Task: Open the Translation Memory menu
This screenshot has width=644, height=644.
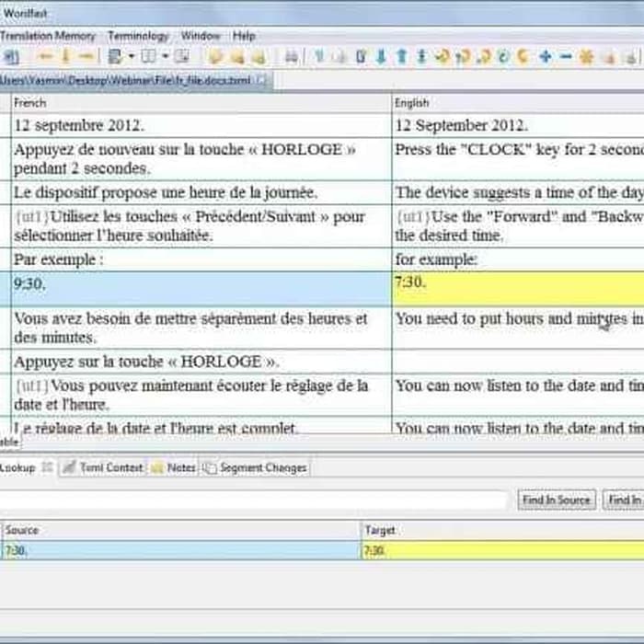Action: point(48,35)
